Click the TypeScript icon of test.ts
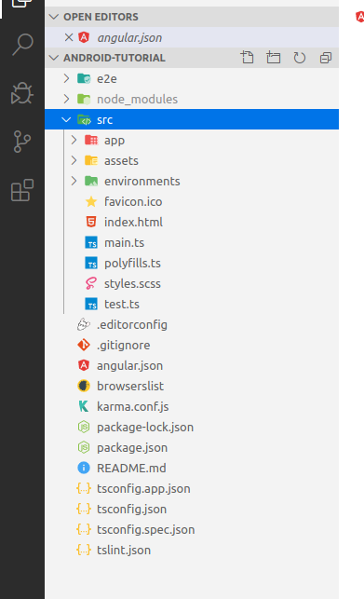364x599 pixels. tap(91, 304)
